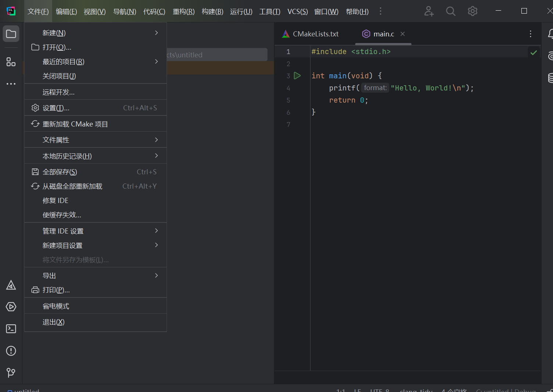553x392 pixels.
Task: Switch to the CMakeLists.txt tab
Action: point(315,33)
